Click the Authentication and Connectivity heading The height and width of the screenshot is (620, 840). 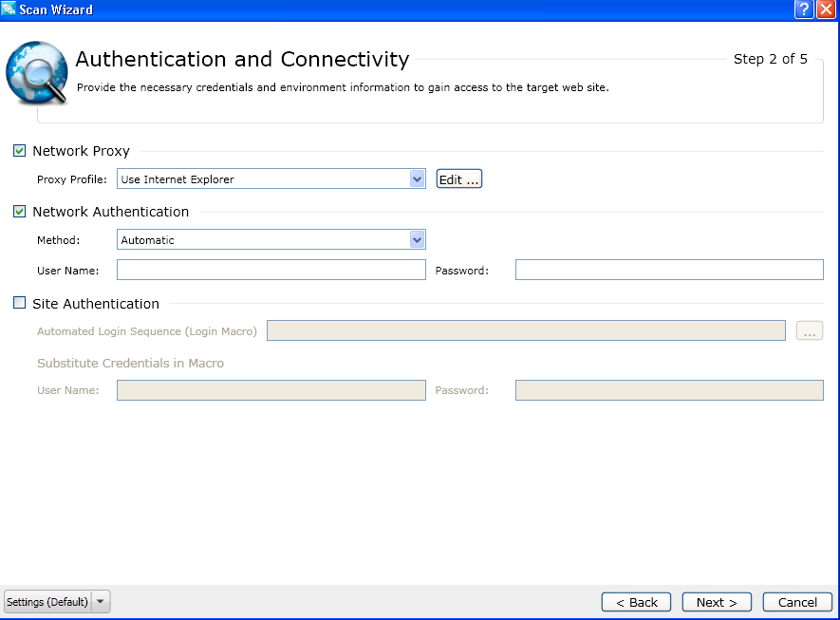click(242, 60)
